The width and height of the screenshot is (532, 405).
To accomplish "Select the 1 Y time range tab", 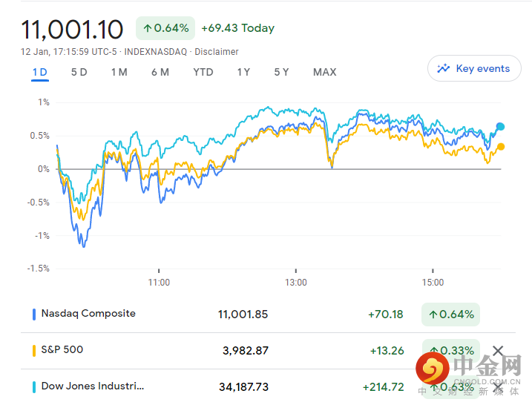I will 243,72.
